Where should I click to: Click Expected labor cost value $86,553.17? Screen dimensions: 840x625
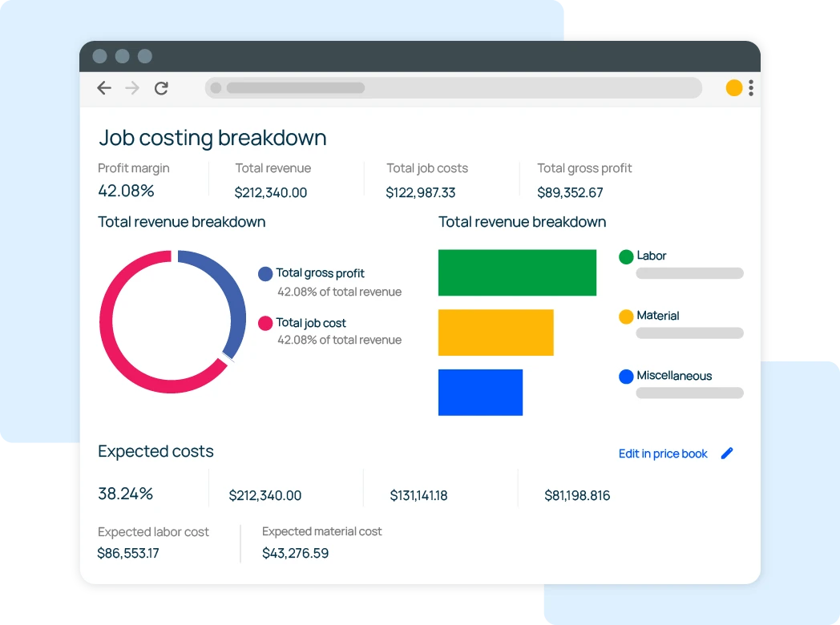coord(128,553)
